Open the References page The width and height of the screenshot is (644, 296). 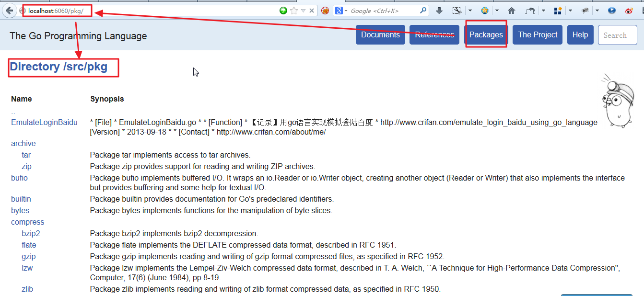coord(434,35)
